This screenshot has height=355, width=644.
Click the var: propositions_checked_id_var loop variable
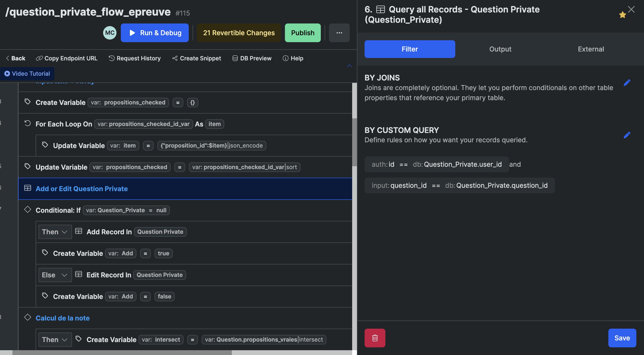click(144, 124)
